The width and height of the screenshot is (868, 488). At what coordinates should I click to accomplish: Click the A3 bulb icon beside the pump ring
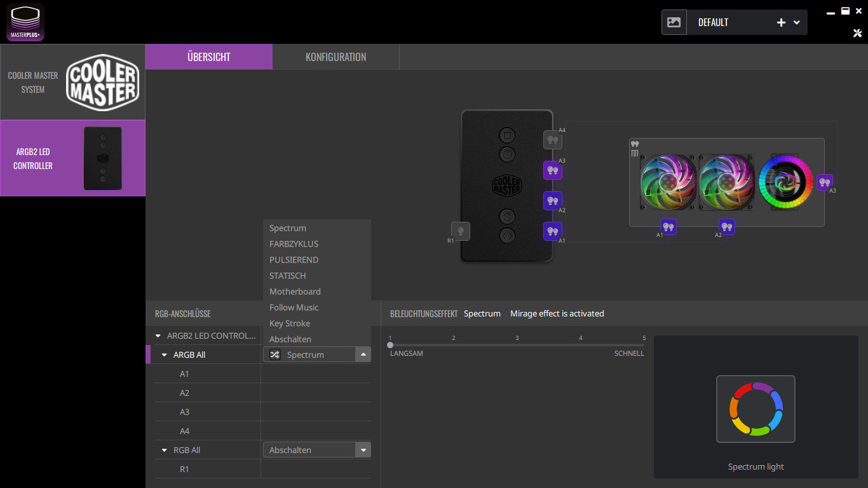[824, 182]
